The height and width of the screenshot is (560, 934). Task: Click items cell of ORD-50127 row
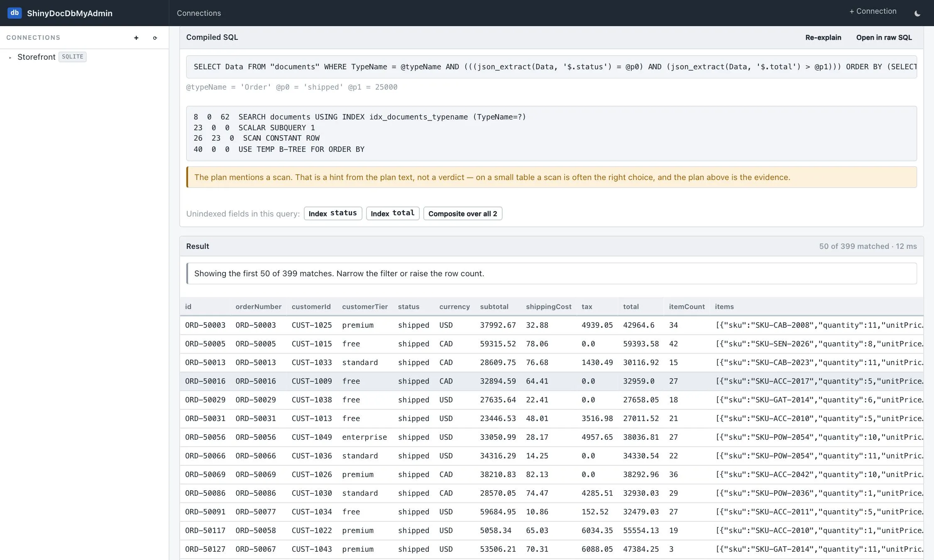point(817,549)
